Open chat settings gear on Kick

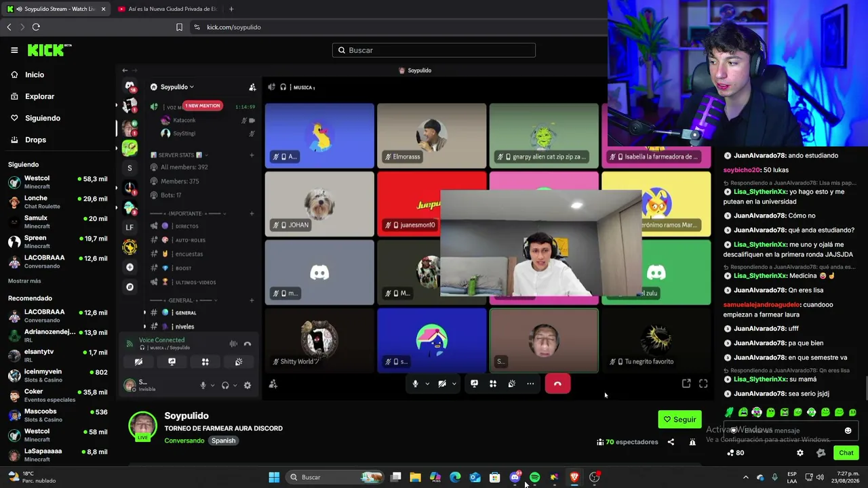coord(800,453)
